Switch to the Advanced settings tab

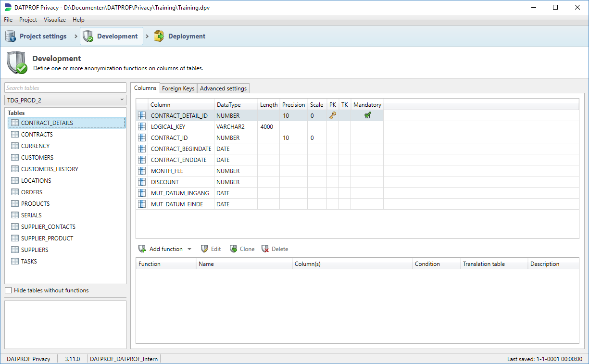(x=223, y=88)
